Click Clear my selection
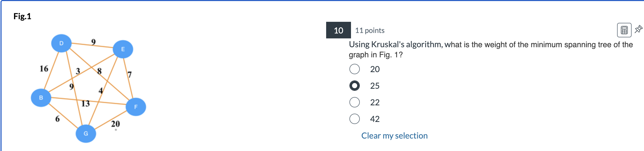Viewport: 644px width, 151px height. pos(394,135)
